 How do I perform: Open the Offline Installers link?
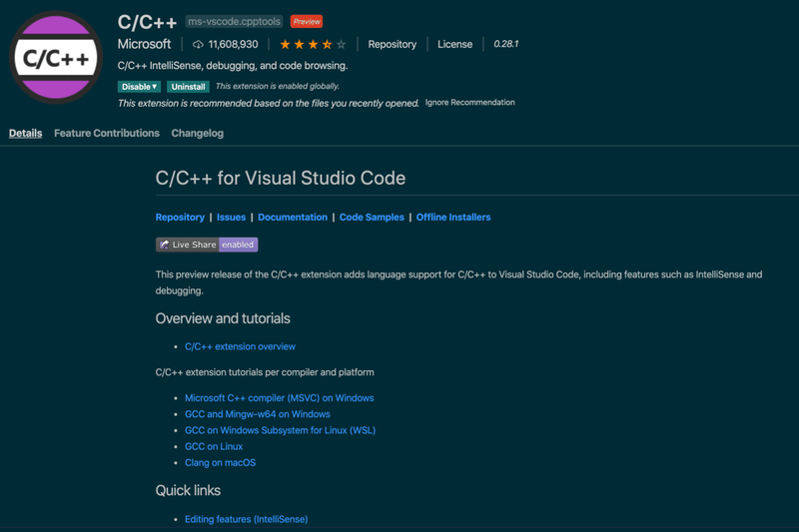[453, 217]
